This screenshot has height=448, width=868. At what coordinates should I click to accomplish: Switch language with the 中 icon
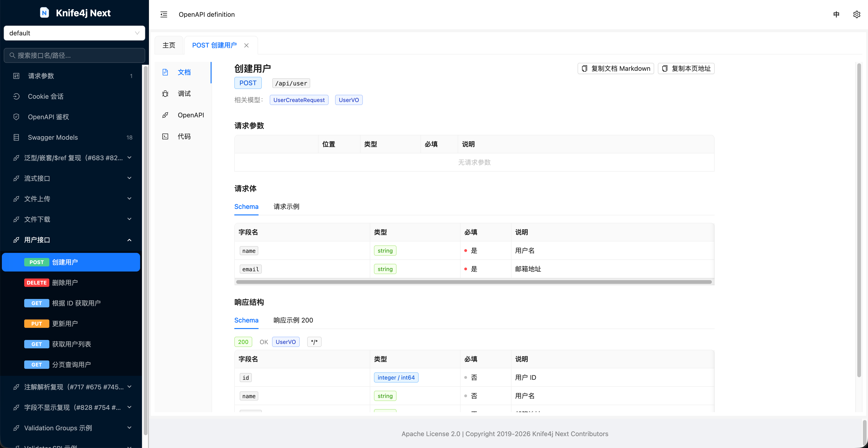[x=836, y=14]
